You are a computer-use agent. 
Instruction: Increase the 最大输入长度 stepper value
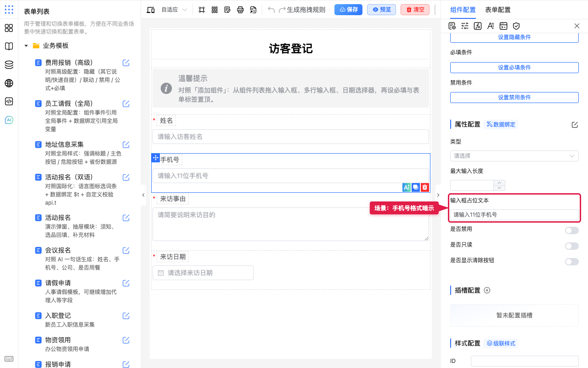tap(499, 183)
